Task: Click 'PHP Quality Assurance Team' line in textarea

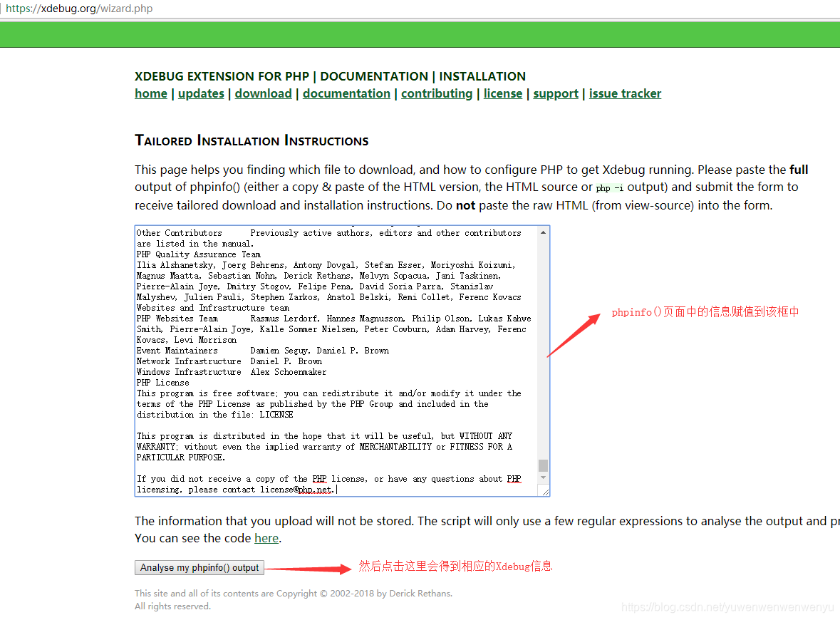Action: coord(198,254)
